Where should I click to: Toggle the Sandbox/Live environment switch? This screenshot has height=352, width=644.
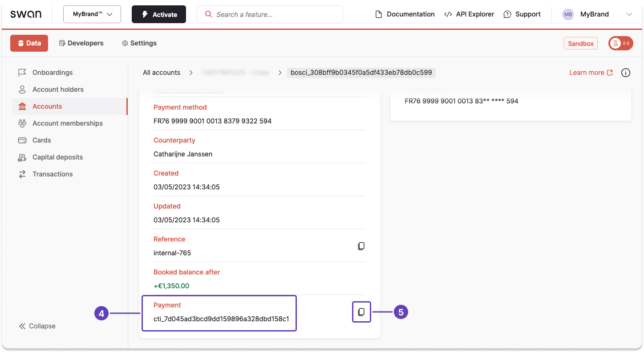(620, 43)
